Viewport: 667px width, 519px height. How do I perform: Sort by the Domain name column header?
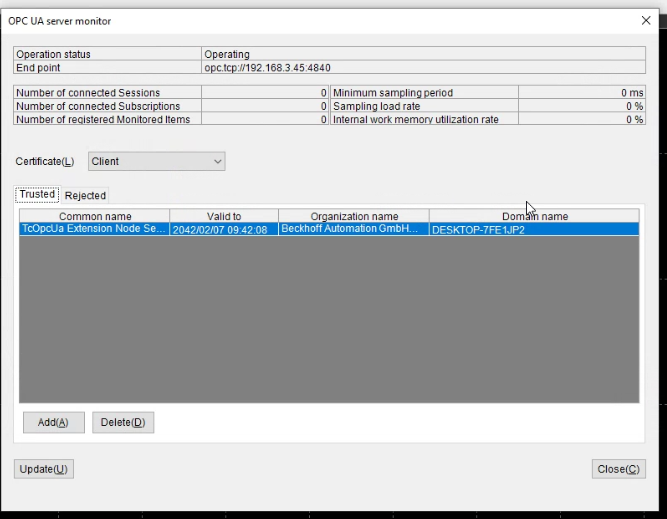534,216
